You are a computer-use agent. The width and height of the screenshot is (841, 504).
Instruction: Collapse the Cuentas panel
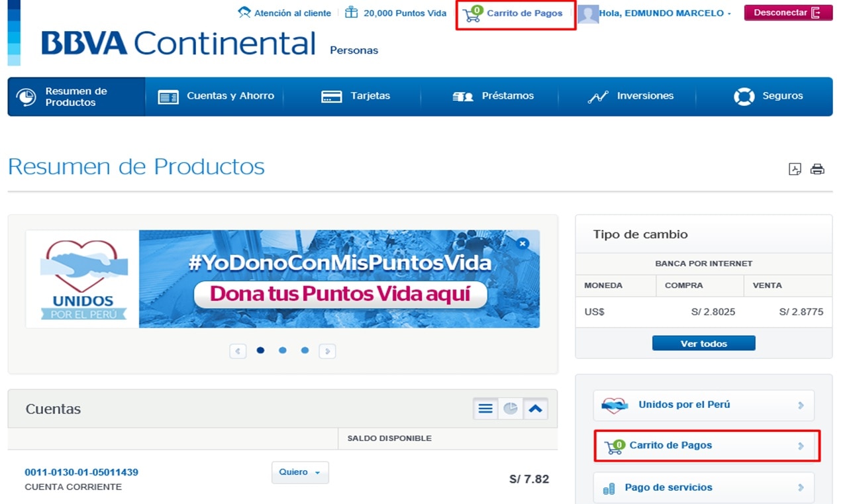click(535, 409)
